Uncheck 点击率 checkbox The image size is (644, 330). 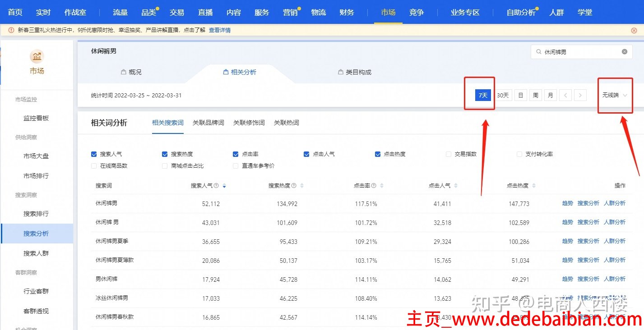point(236,154)
